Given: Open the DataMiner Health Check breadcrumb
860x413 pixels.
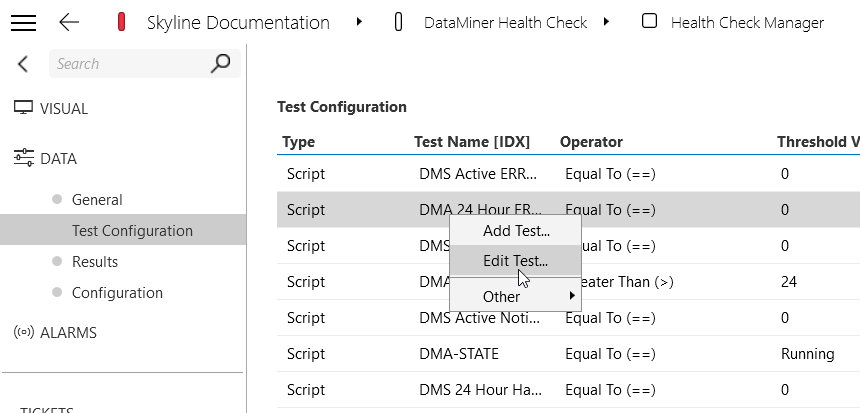Looking at the screenshot, I should point(506,23).
